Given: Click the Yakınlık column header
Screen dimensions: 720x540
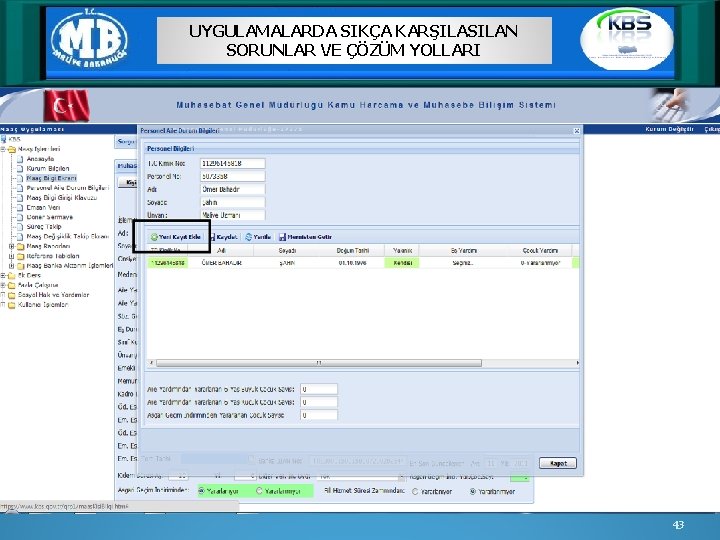Looking at the screenshot, I should tap(402, 251).
